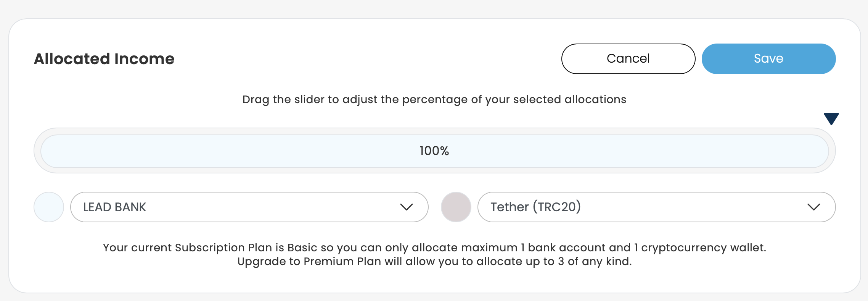Click the chevron arrow in LEAD BANK field
Image resolution: width=868 pixels, height=301 pixels.
point(407,207)
